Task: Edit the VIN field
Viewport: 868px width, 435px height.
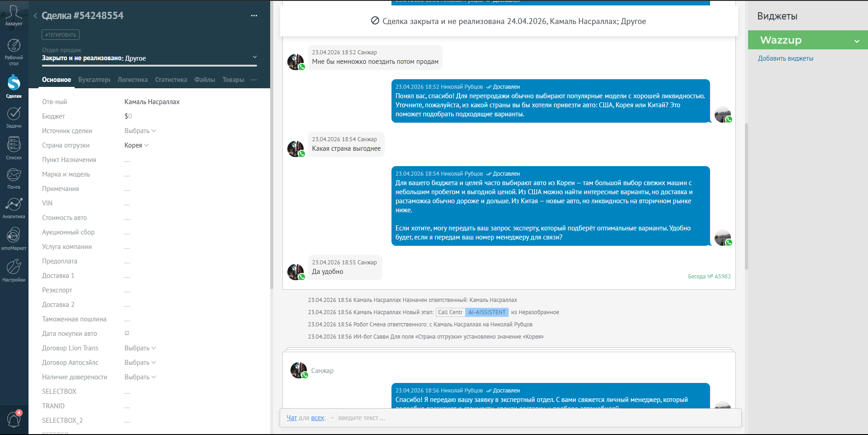Action: point(127,203)
